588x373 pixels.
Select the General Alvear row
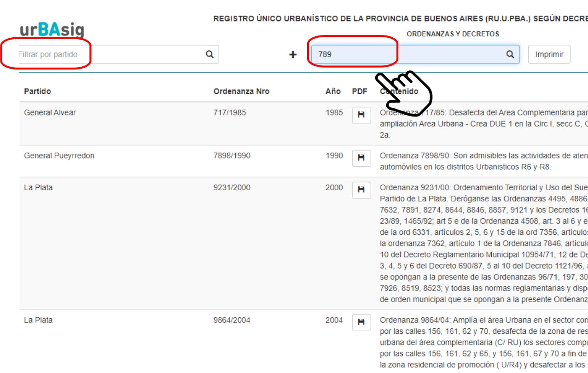coord(50,113)
